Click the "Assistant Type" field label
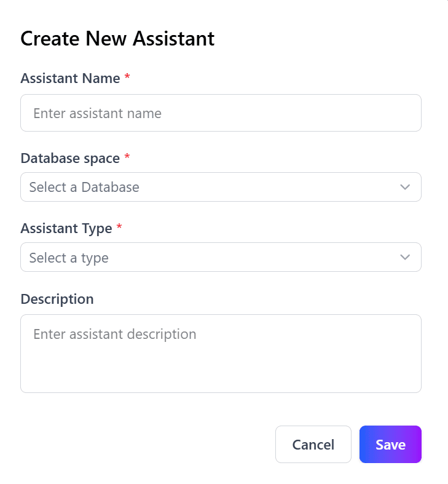This screenshot has width=448, height=484. tap(66, 228)
